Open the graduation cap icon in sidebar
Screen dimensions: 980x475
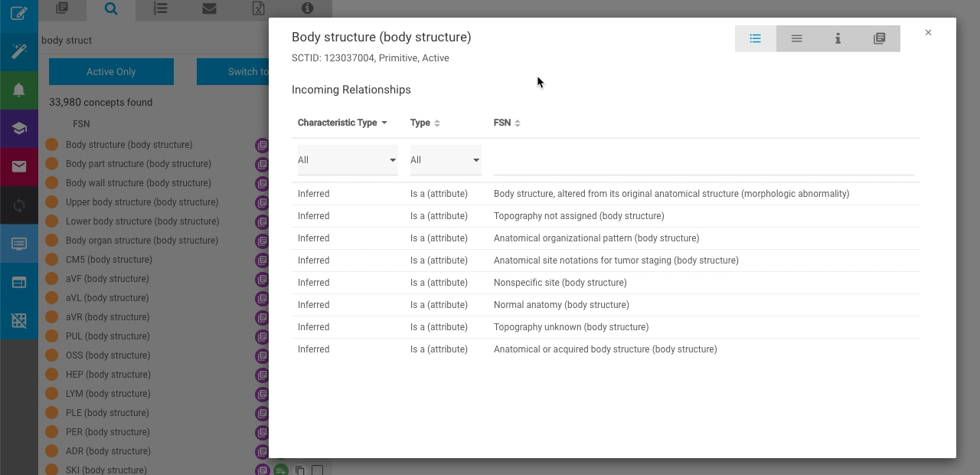pos(19,128)
